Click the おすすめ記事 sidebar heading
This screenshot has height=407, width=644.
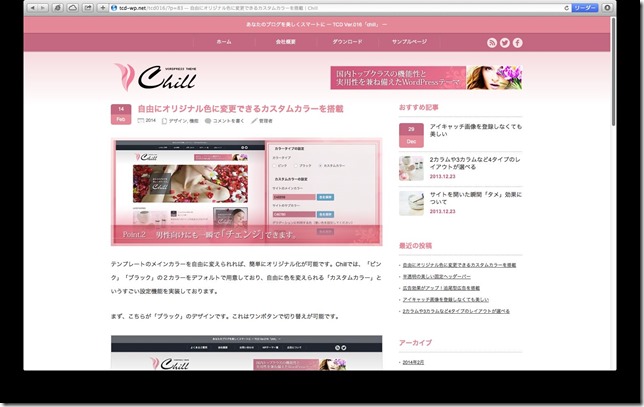[x=419, y=108]
